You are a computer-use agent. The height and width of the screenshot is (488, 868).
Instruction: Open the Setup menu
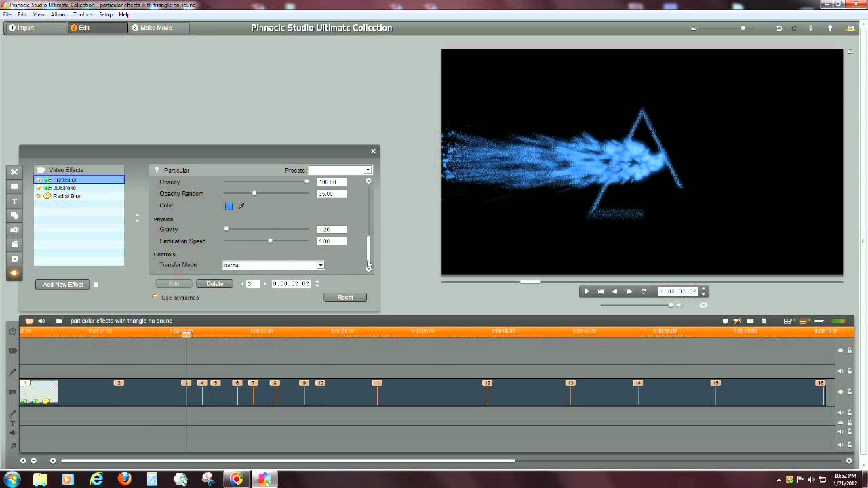pos(106,14)
